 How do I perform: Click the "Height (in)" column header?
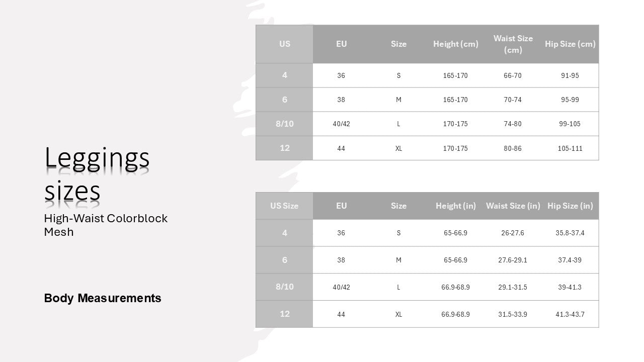pos(455,206)
